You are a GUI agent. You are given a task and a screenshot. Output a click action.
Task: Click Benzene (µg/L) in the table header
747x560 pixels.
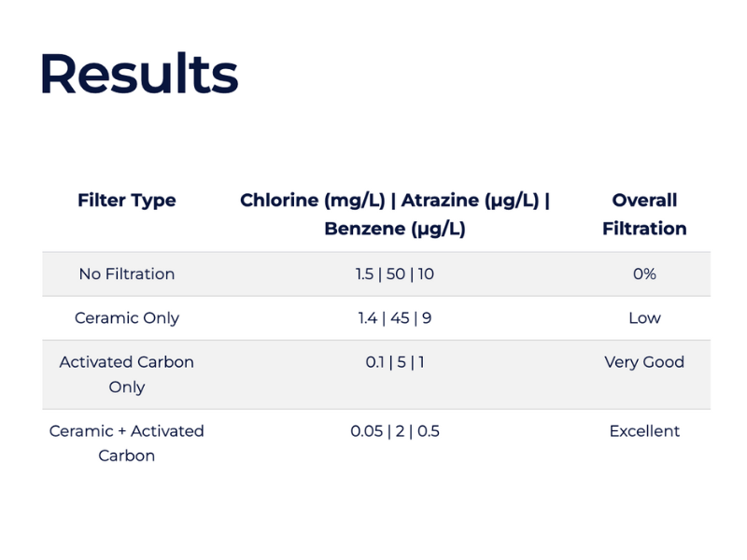(394, 229)
